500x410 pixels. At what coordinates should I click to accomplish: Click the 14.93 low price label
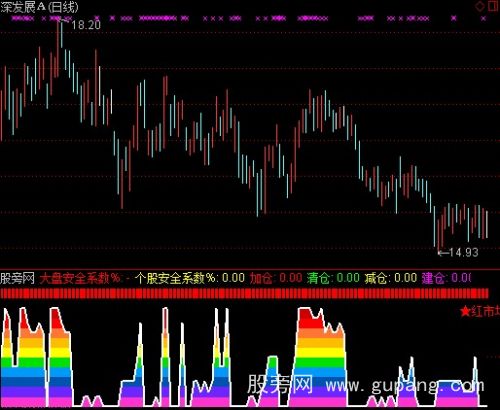(x=463, y=253)
